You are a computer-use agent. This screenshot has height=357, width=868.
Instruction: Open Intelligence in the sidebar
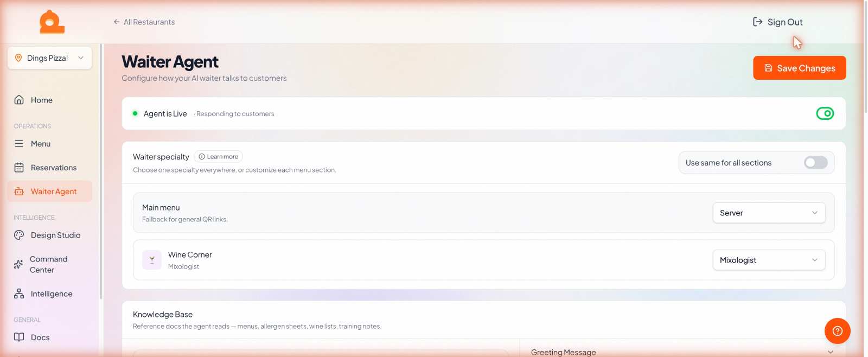click(x=49, y=294)
